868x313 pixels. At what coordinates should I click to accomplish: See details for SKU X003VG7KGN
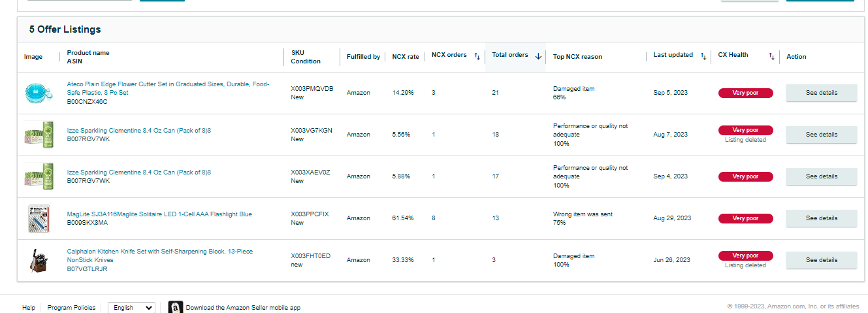(x=821, y=135)
